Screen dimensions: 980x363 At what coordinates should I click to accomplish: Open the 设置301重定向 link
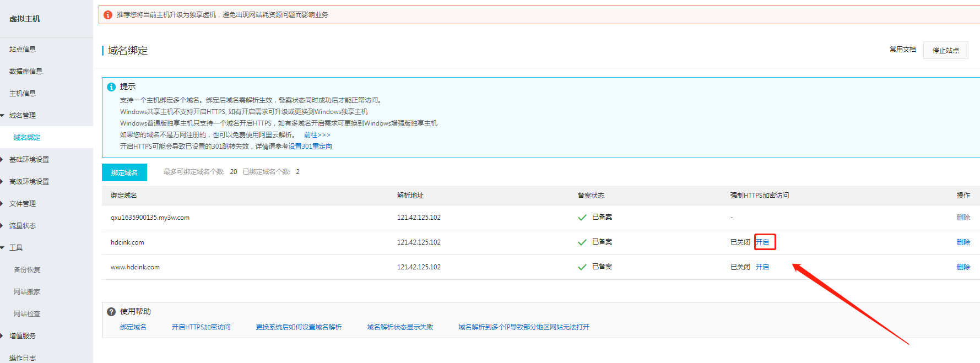[310, 147]
